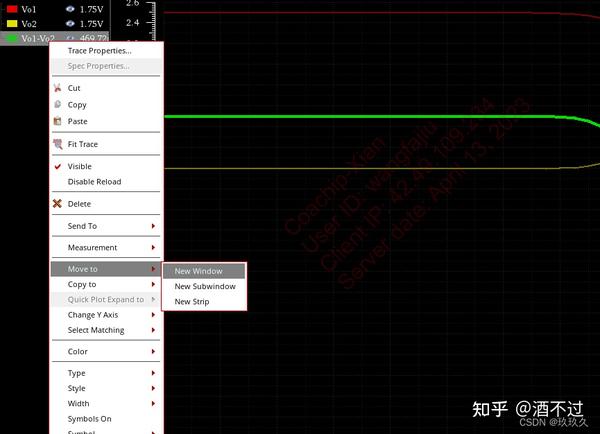Expand the Copy to submenu arrow

[x=153, y=284]
